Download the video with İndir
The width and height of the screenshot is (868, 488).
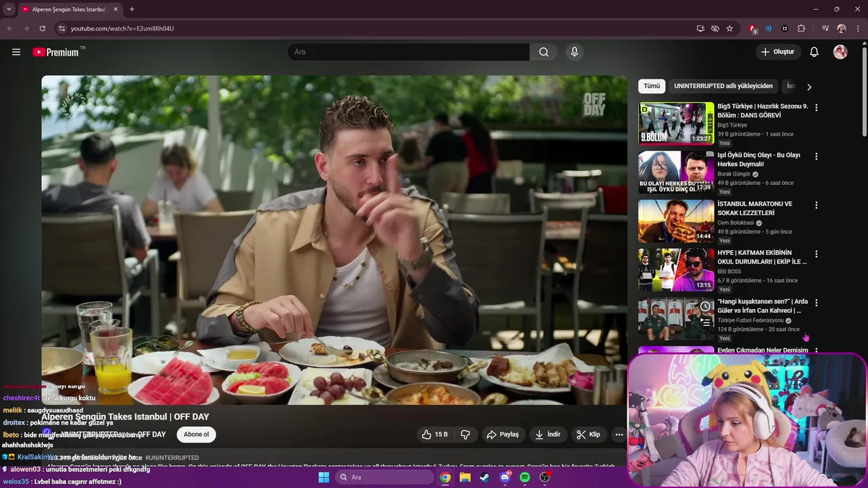click(548, 434)
